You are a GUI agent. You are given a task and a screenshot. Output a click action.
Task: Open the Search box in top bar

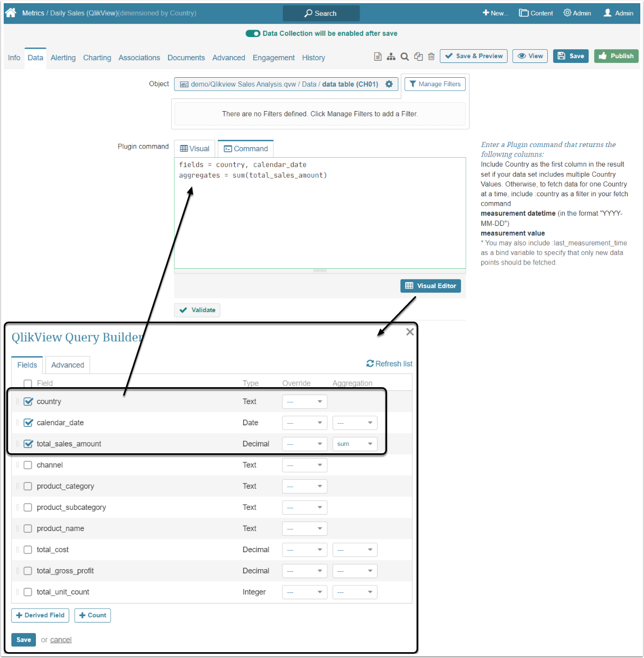point(321,13)
